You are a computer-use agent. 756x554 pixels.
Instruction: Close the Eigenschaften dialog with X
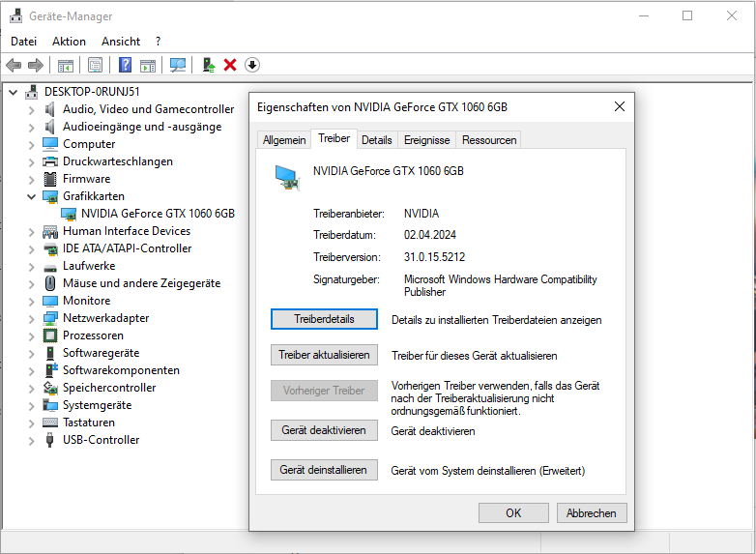(620, 106)
